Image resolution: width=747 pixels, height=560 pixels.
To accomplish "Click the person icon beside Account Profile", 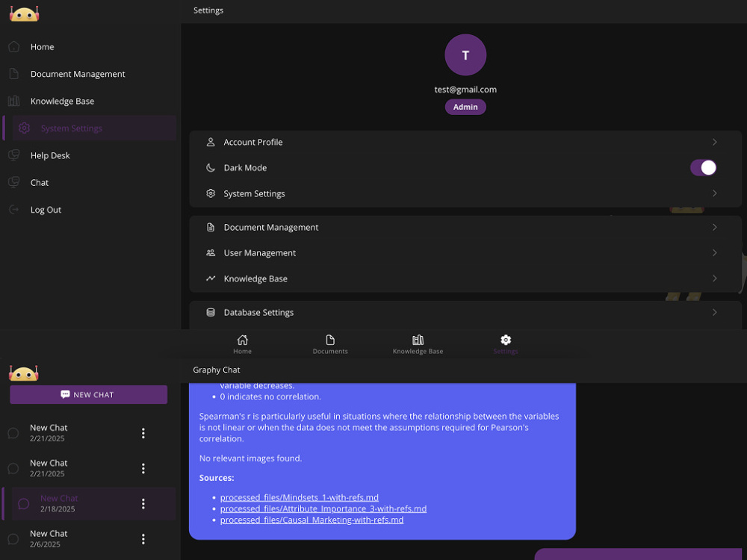I will (x=211, y=142).
